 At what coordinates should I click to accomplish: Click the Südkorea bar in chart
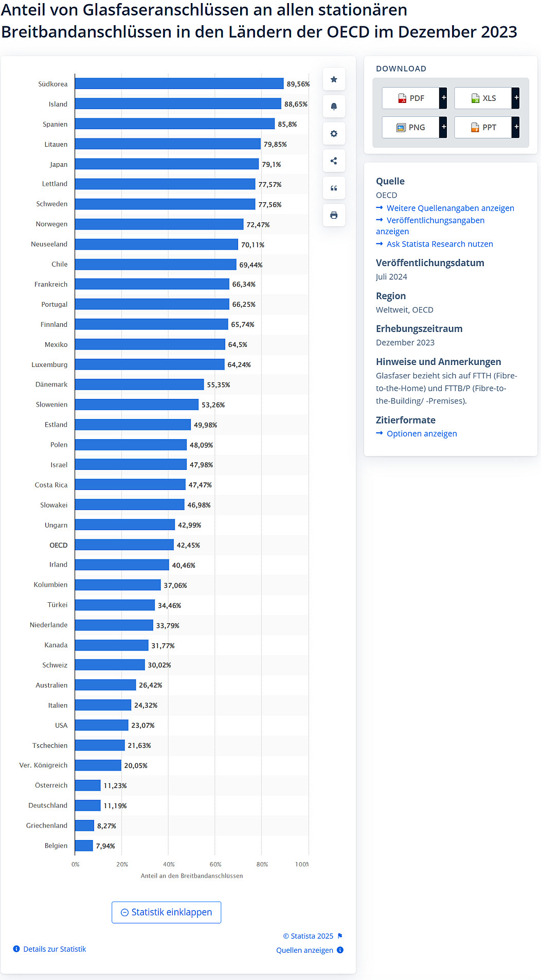179,84
